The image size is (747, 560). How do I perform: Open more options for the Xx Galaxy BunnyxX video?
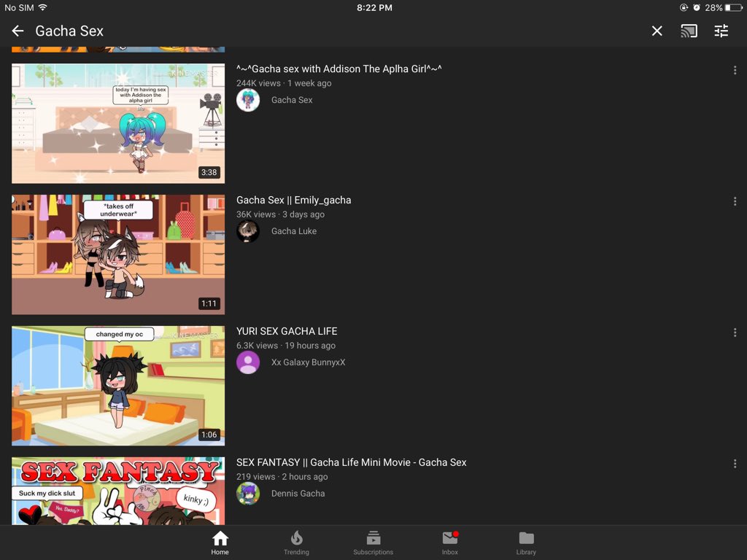coord(735,332)
